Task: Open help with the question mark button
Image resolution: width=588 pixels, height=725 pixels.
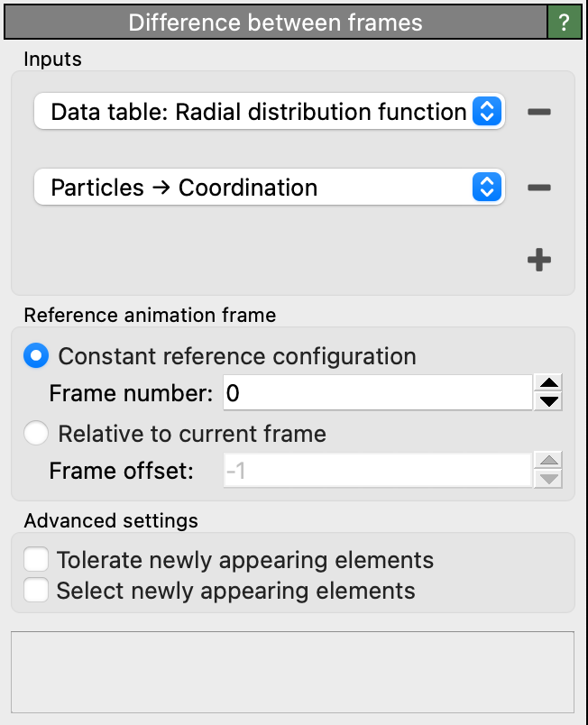Action: pyautogui.click(x=565, y=23)
